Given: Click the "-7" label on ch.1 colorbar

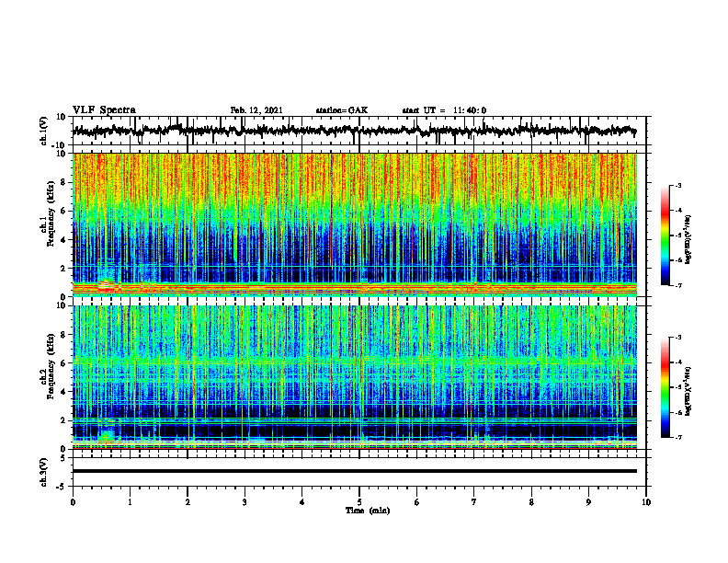Looking at the screenshot, I should point(678,285).
